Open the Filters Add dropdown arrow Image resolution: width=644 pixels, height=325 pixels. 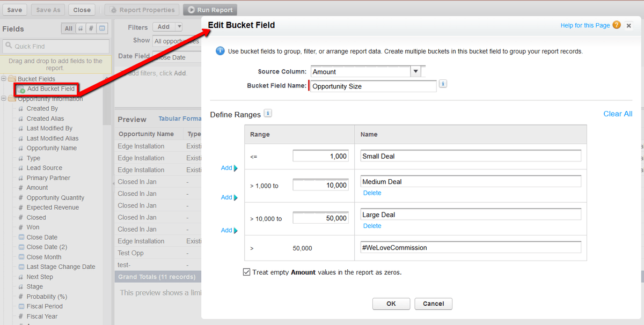[179, 27]
